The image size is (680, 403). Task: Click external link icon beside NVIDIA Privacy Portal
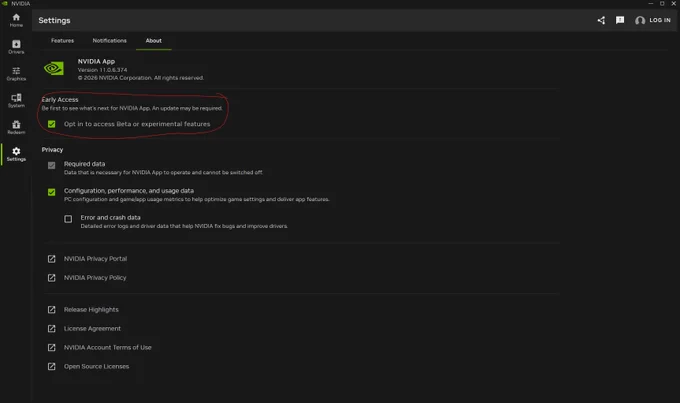tap(52, 259)
